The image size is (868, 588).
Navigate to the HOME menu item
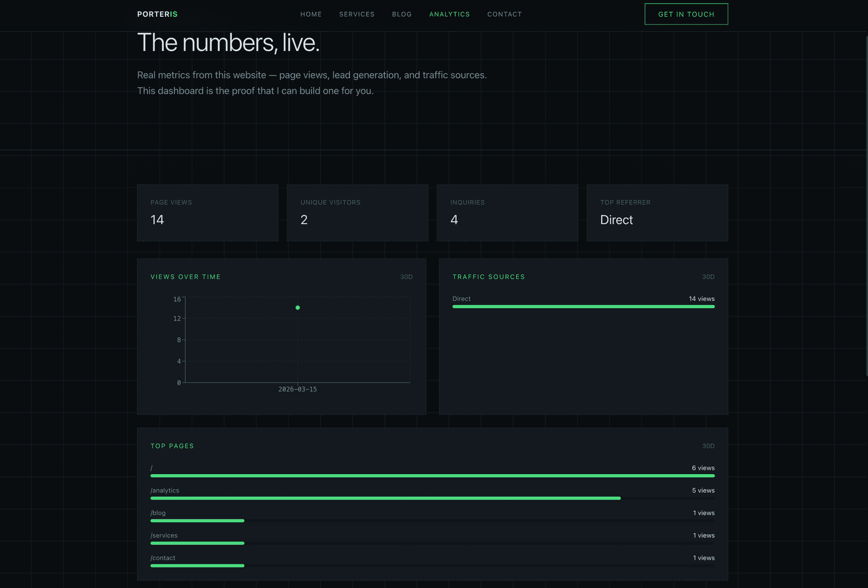click(311, 14)
